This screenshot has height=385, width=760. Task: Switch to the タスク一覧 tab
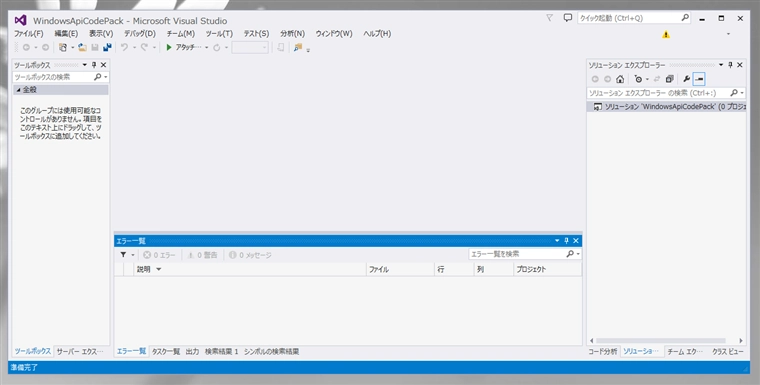point(166,352)
